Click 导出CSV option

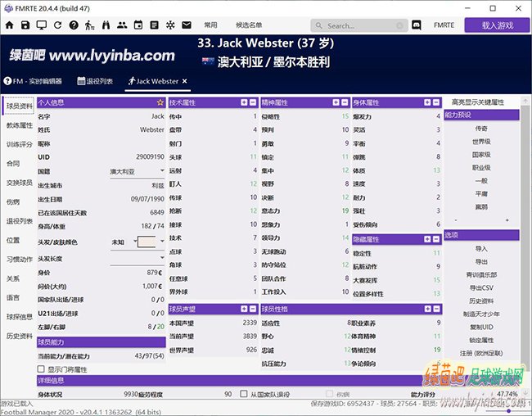tap(481, 287)
